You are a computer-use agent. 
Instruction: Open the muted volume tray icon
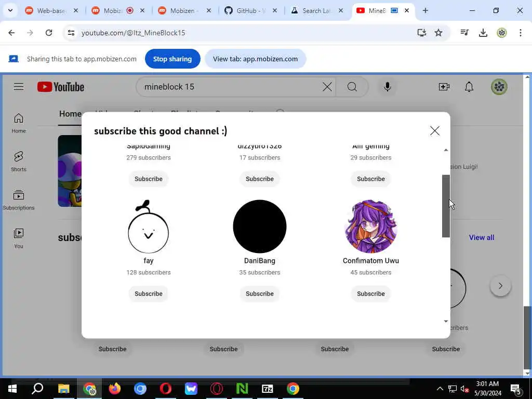coord(465,389)
